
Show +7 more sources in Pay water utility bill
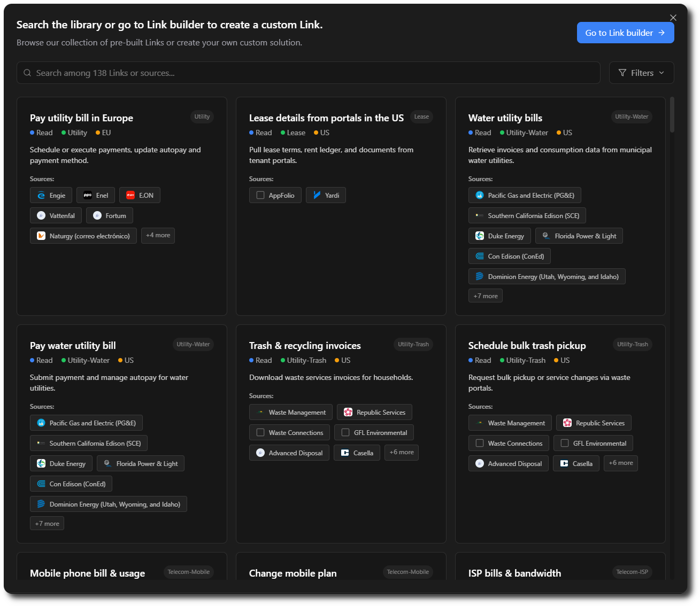pyautogui.click(x=47, y=524)
